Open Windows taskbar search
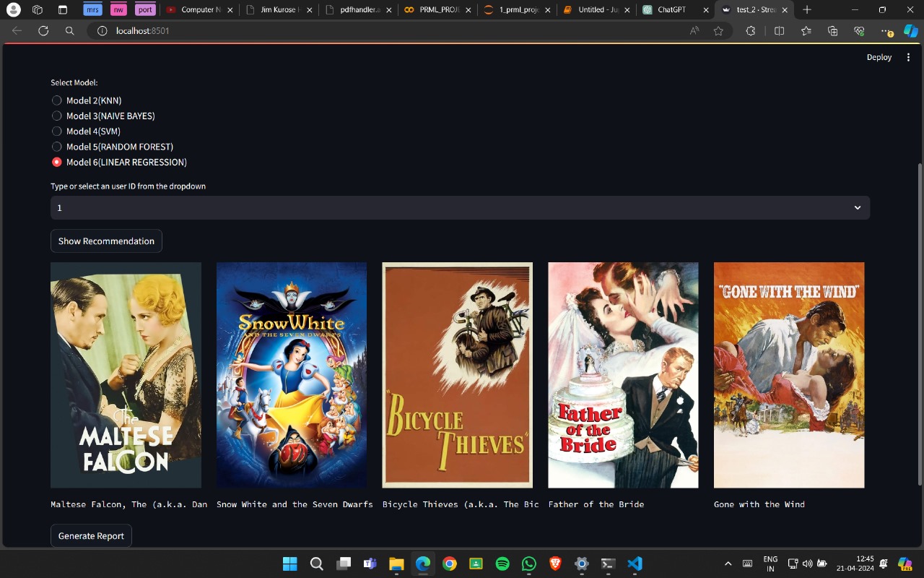Viewport: 924px width, 578px height. point(316,564)
